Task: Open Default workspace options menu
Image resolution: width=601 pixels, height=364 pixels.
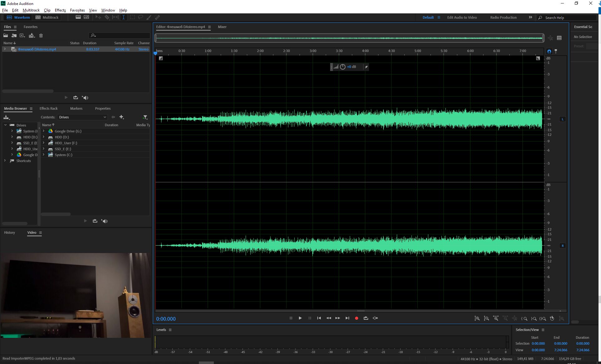Action: tap(439, 17)
